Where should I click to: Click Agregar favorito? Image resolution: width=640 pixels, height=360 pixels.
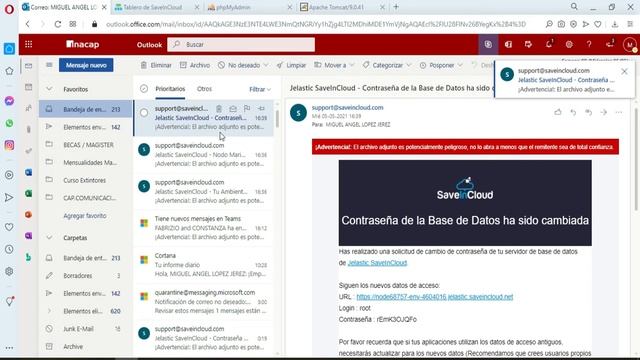84,216
